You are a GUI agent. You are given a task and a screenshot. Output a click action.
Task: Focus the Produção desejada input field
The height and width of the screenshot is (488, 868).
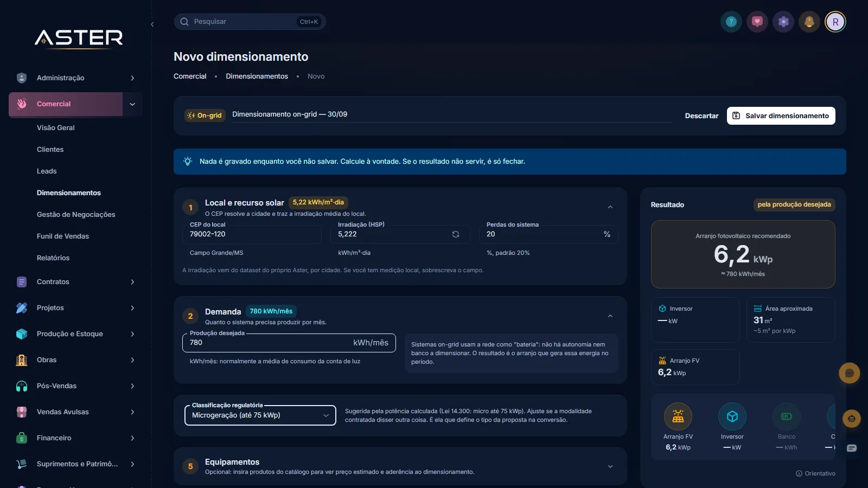[289, 343]
